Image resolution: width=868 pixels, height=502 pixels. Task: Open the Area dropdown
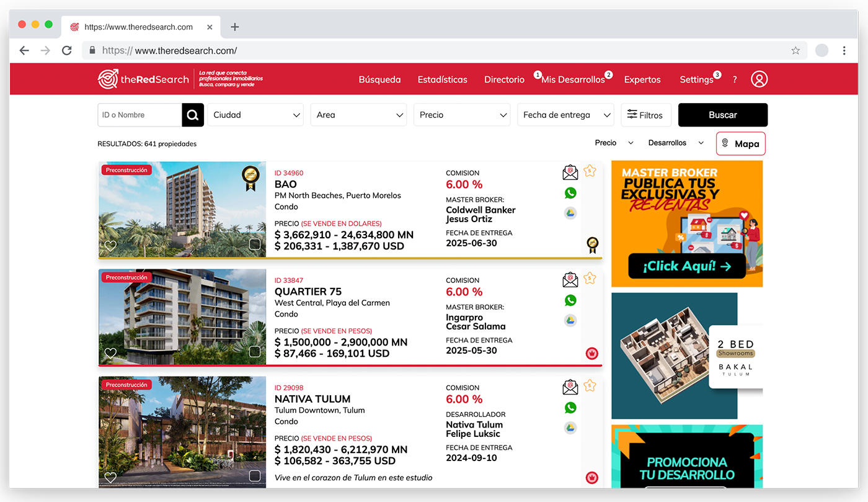358,115
